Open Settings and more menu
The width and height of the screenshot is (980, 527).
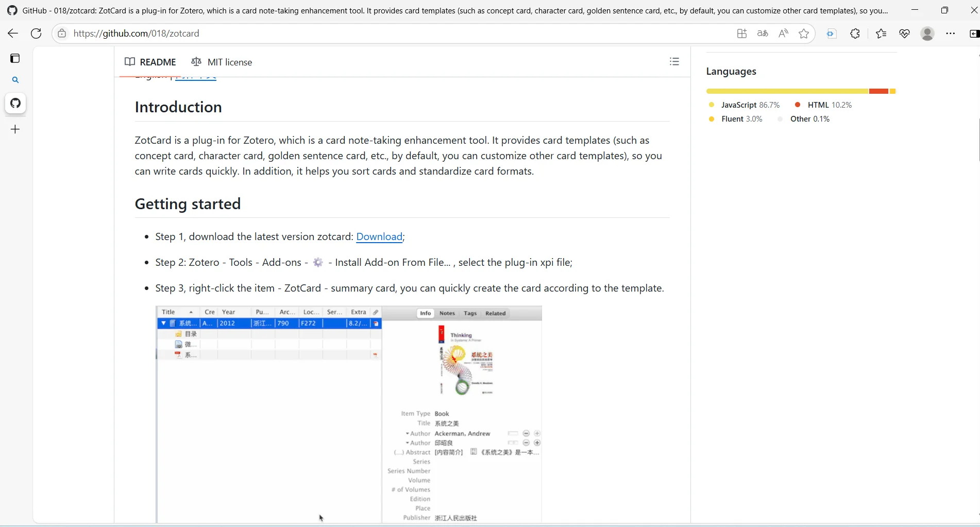click(x=951, y=33)
